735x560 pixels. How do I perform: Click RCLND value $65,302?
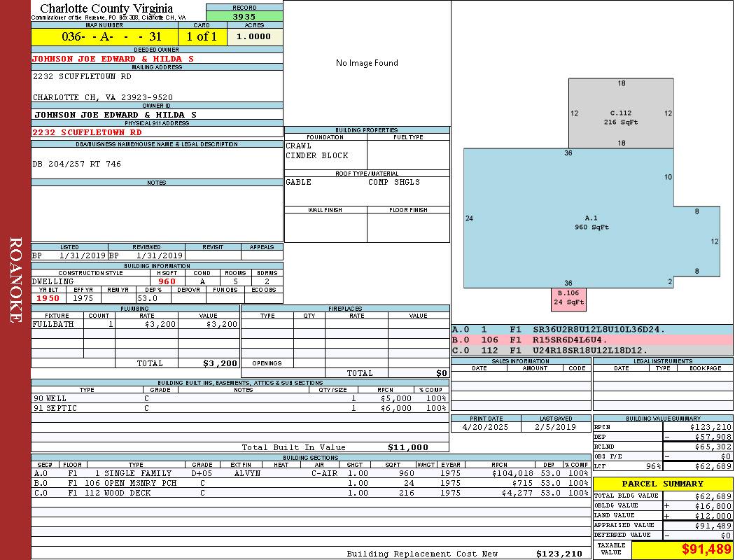(x=713, y=447)
